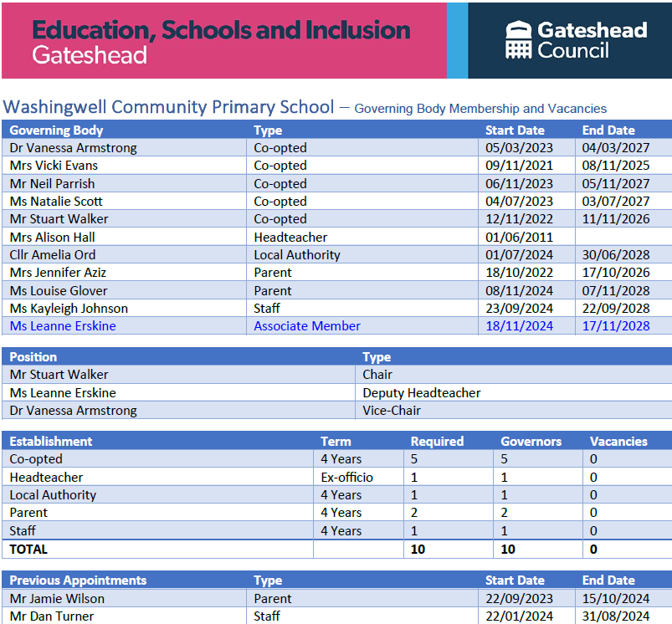Click the blue Associate Member text
The image size is (672, 624).
coord(307,326)
